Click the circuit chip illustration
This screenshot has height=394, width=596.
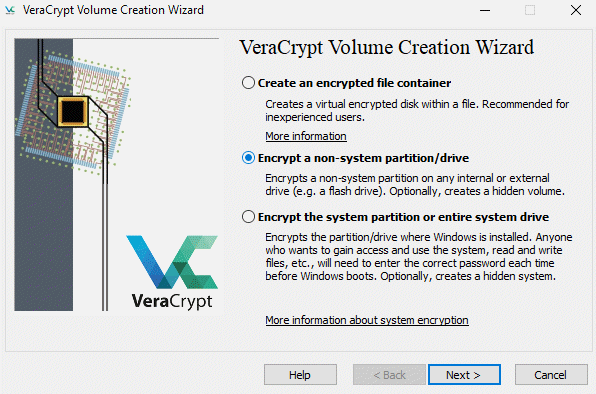pos(73,112)
